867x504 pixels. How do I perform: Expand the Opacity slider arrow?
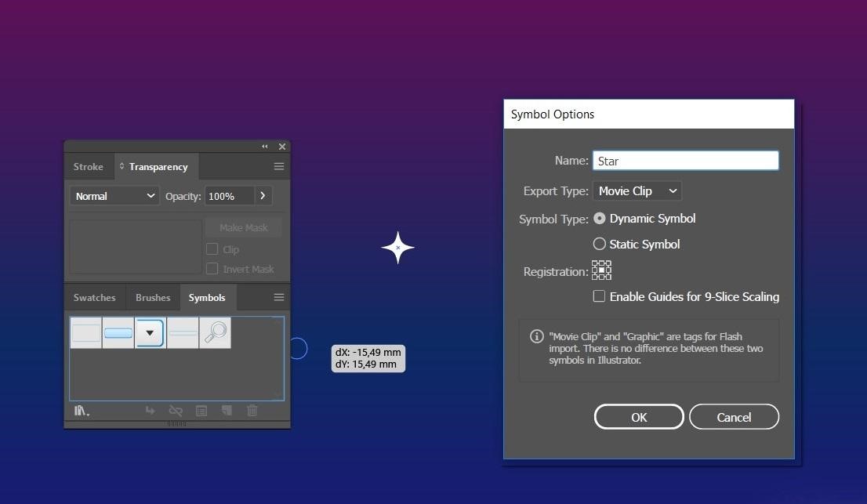pyautogui.click(x=263, y=196)
